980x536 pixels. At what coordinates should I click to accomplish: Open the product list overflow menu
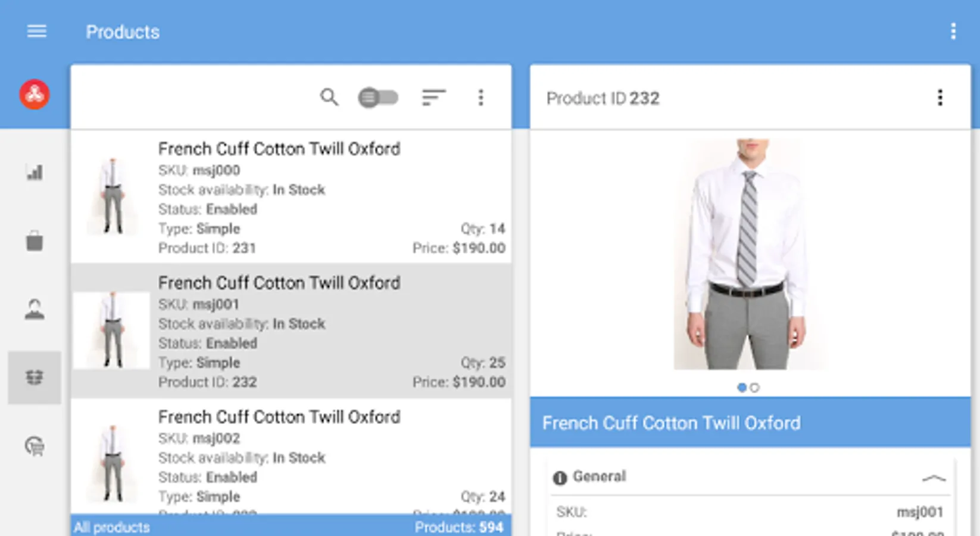(480, 97)
